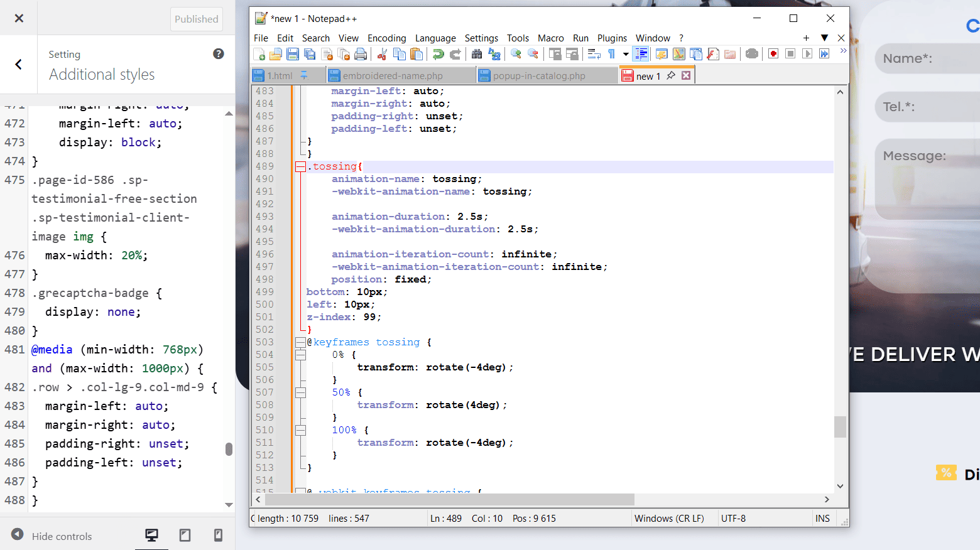Click the Start recording macro icon
This screenshot has width=980, height=550.
coord(773,55)
